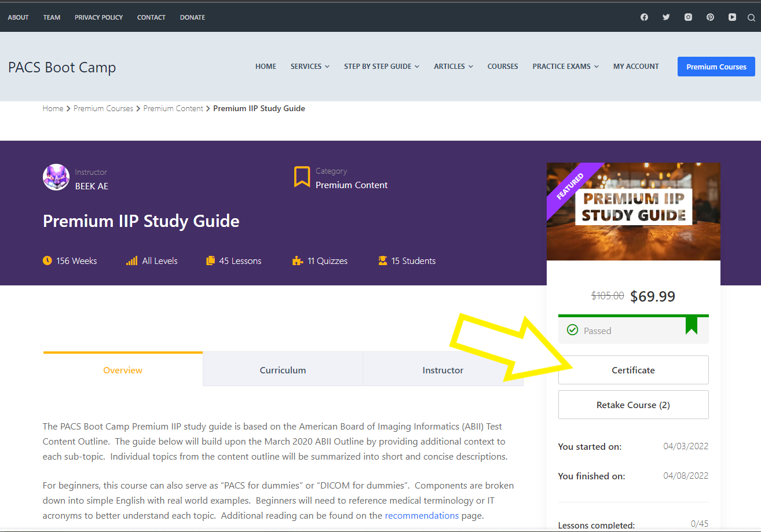Follow the Premium Courses breadcrumb link
The width and height of the screenshot is (761, 532).
(x=103, y=108)
